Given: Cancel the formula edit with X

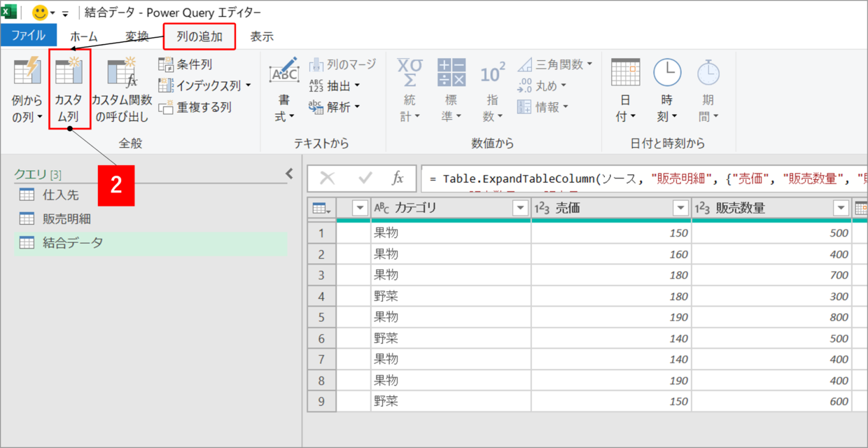Looking at the screenshot, I should tap(327, 178).
